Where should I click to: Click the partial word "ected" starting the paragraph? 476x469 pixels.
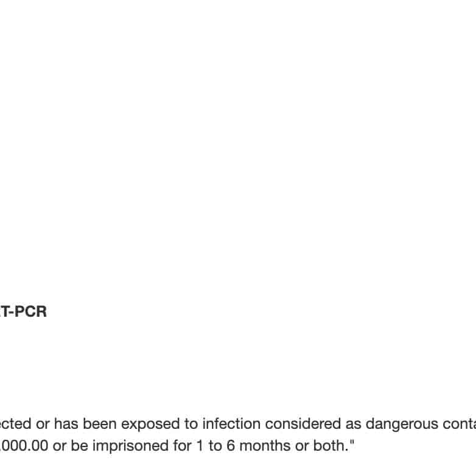(x=16, y=423)
